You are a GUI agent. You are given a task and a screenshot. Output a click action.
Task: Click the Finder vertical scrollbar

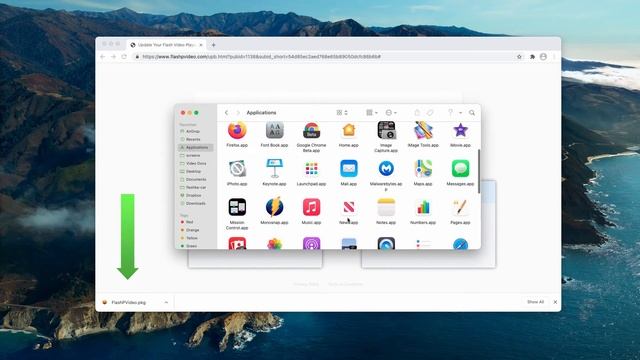pos(479,171)
